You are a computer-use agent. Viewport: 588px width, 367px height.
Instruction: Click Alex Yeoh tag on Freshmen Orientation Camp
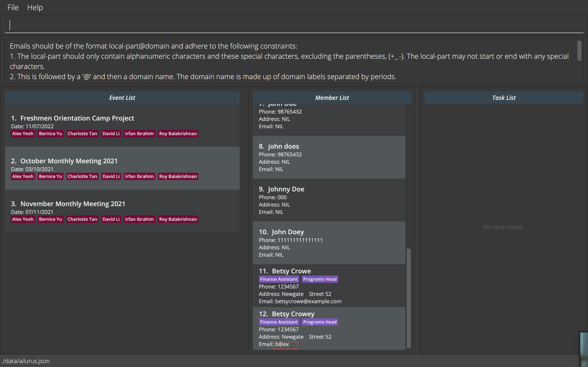(22, 133)
